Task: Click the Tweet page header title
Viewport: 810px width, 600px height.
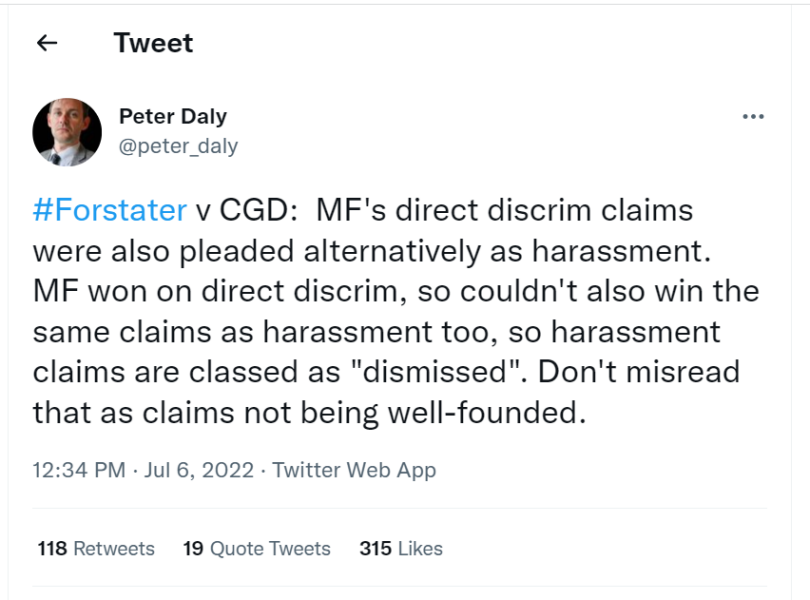Action: [x=153, y=43]
